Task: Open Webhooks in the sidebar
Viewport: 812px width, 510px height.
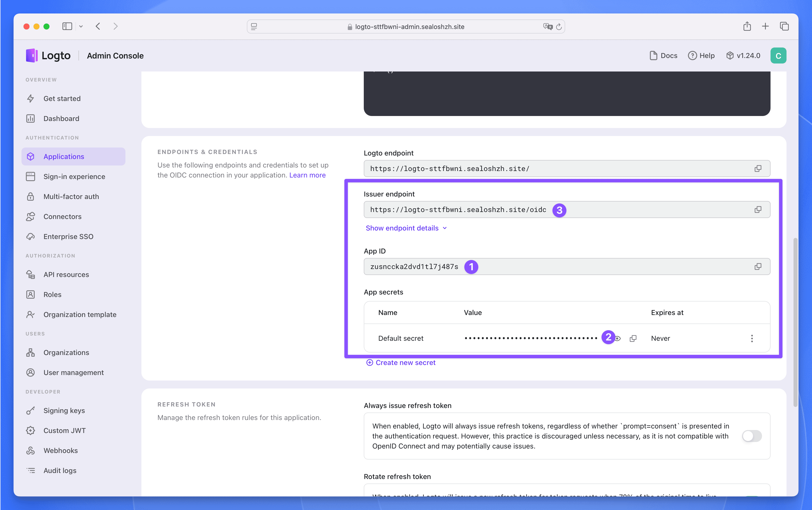Action: 61,451
